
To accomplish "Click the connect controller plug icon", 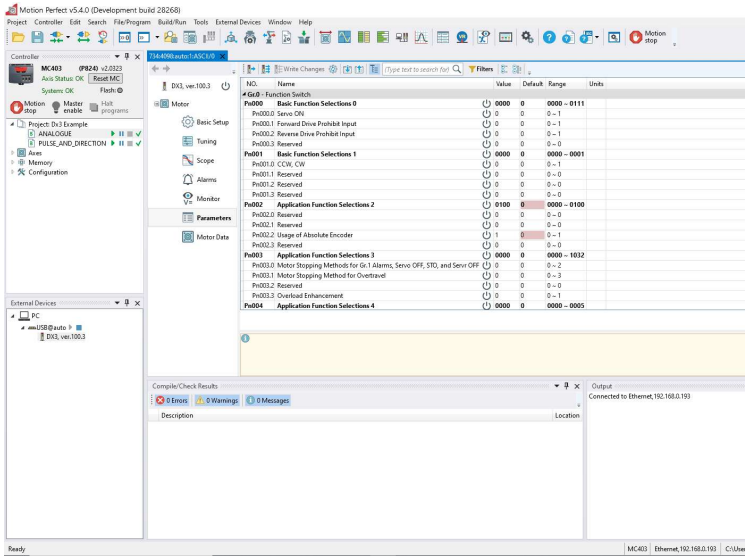I will coord(57,37).
